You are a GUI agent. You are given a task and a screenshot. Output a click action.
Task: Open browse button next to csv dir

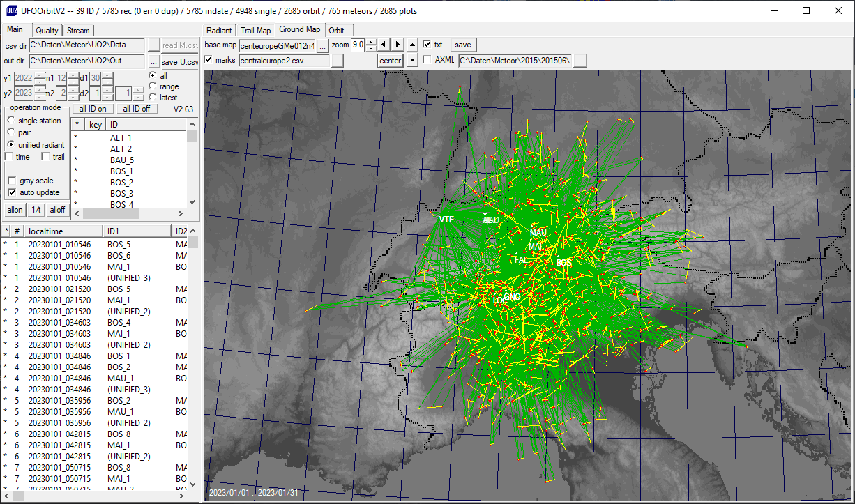pyautogui.click(x=153, y=45)
